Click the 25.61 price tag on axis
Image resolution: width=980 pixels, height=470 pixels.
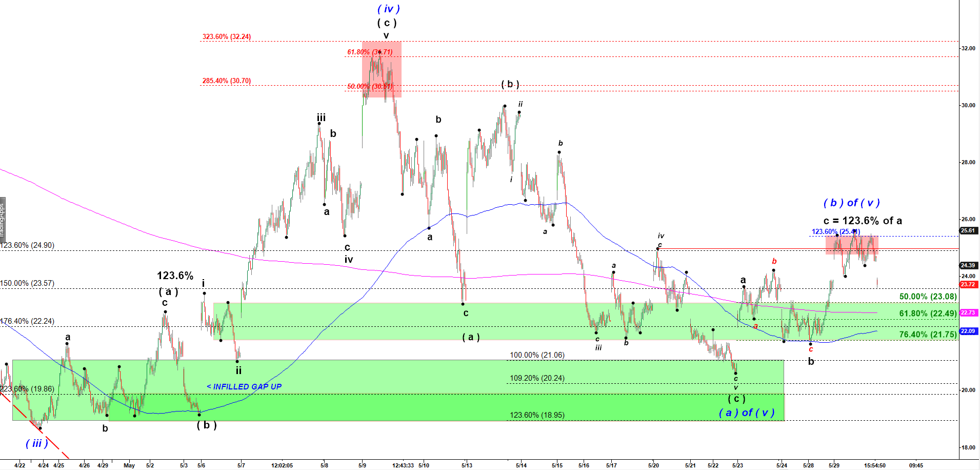(x=968, y=231)
